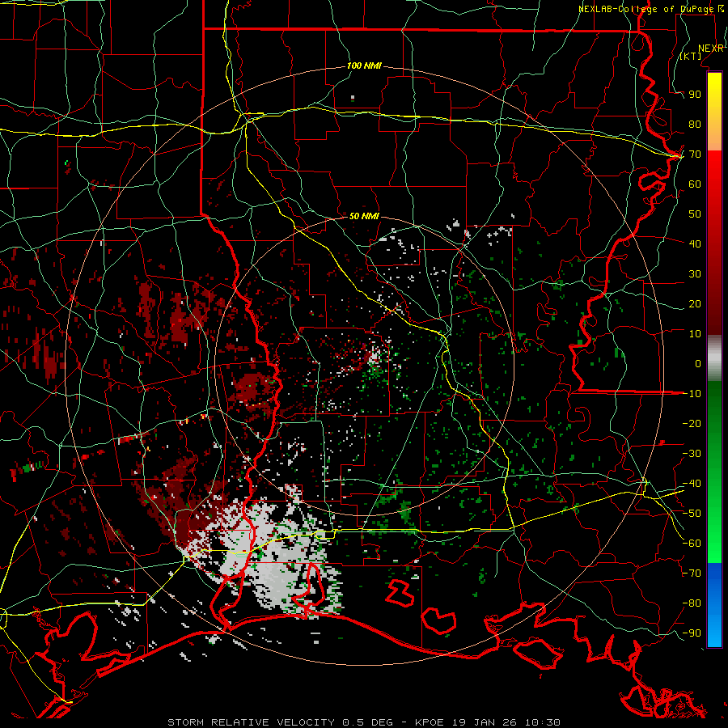Click the -70 value on velocity scale
This screenshot has height=728, width=728.
tap(692, 574)
